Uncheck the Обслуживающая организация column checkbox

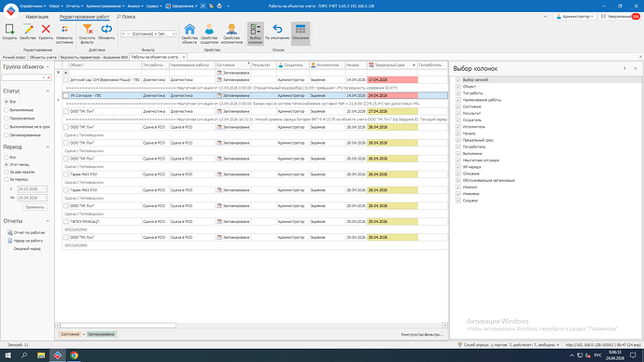(x=458, y=180)
